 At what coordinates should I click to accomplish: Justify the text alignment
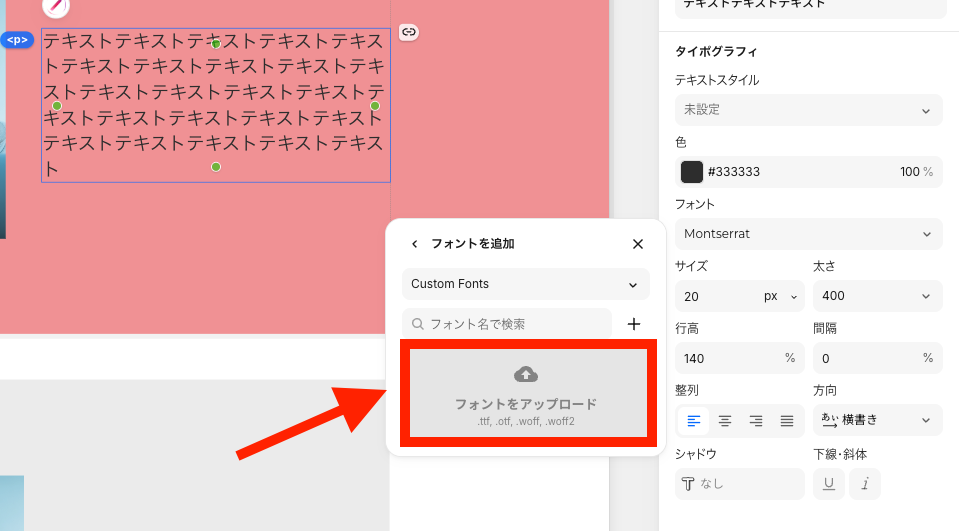pyautogui.click(x=787, y=421)
